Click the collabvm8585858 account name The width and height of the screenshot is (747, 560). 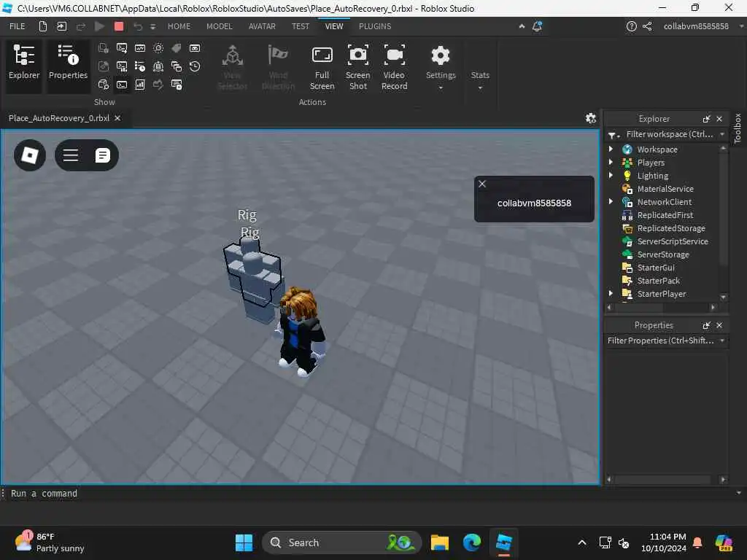pos(696,26)
